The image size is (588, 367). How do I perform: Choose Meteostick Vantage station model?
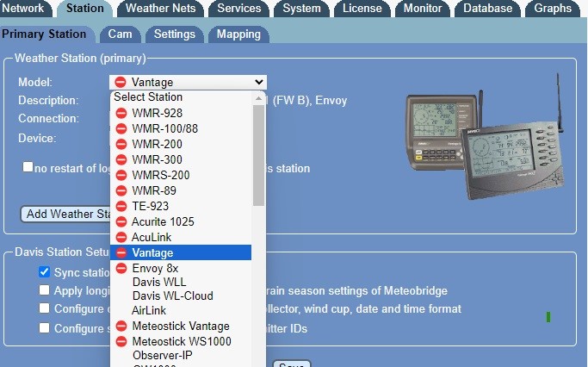(x=182, y=326)
